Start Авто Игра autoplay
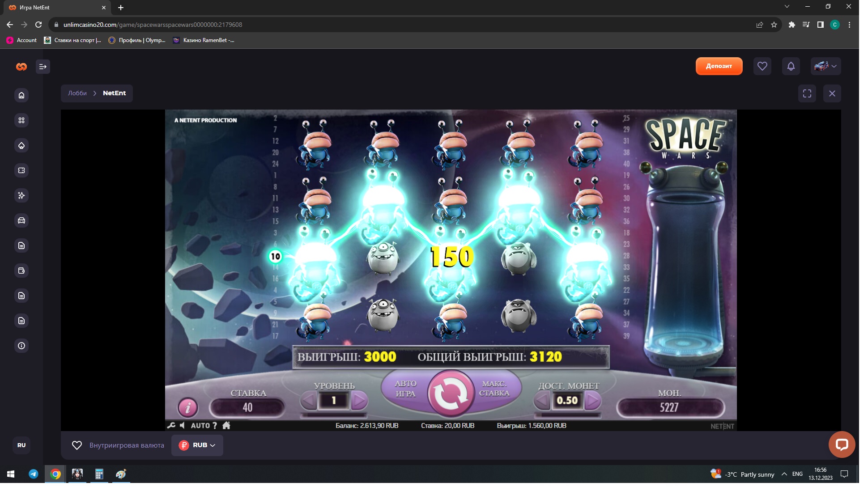Screen dimensions: 868x491 pyautogui.click(x=405, y=388)
